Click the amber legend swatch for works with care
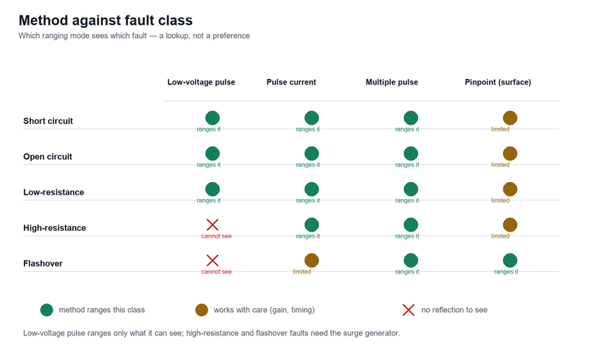 point(201,310)
